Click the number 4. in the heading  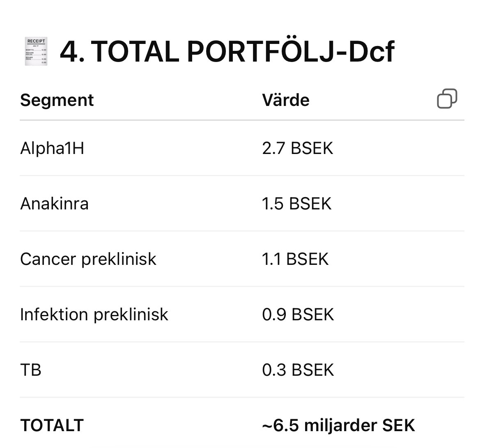(x=72, y=52)
